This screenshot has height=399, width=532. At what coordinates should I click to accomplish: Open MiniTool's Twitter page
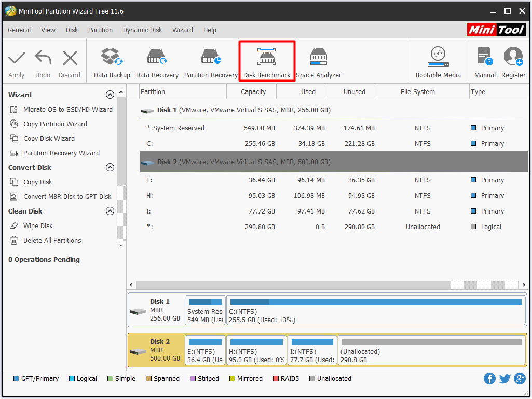tap(504, 378)
